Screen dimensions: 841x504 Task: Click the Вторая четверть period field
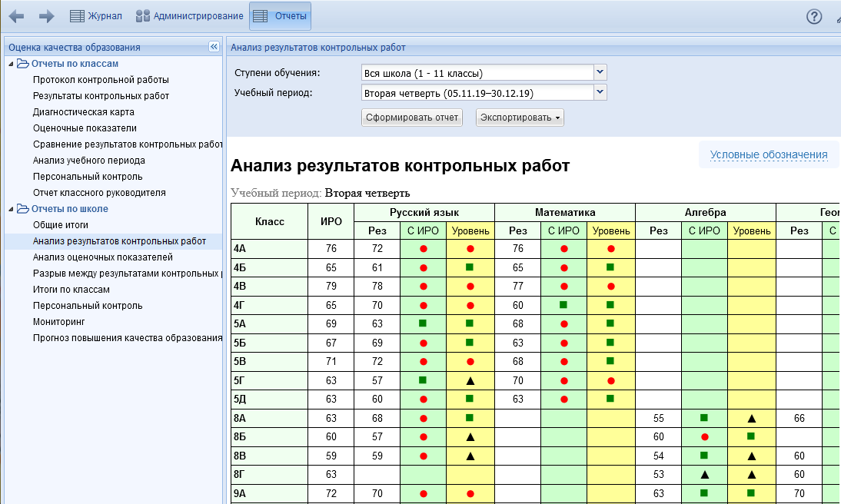click(x=477, y=93)
